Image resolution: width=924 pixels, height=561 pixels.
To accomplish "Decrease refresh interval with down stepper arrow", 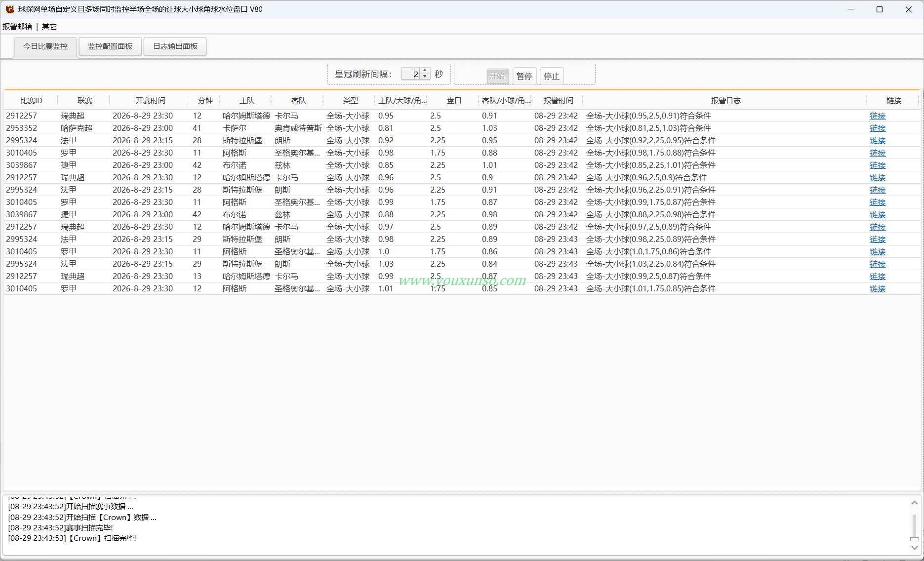I will tap(425, 77).
